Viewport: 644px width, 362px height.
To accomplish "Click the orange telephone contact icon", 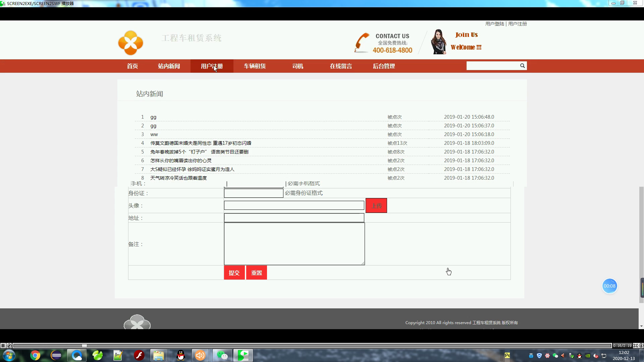I will pyautogui.click(x=362, y=43).
